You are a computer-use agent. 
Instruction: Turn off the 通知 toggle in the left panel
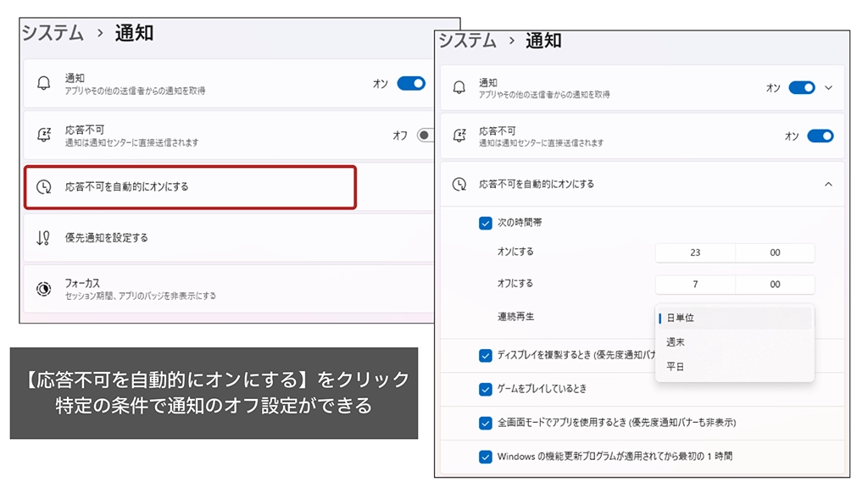tap(411, 83)
